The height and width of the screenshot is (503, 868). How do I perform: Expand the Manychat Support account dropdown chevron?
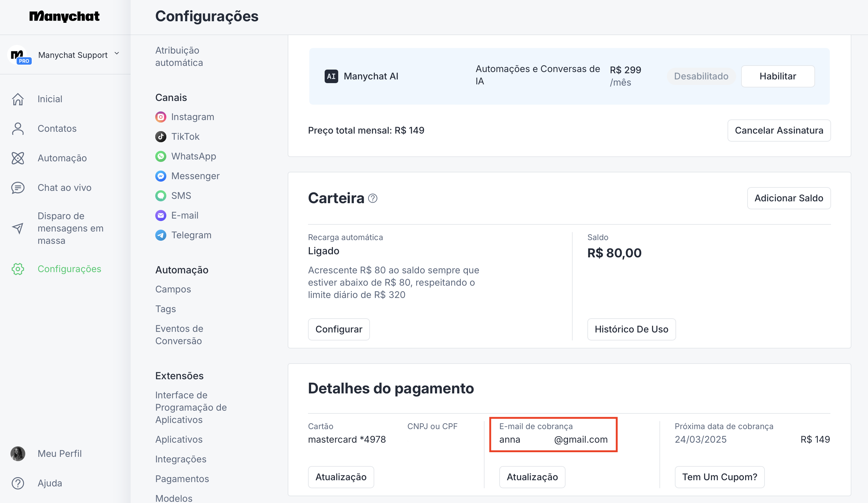(117, 53)
